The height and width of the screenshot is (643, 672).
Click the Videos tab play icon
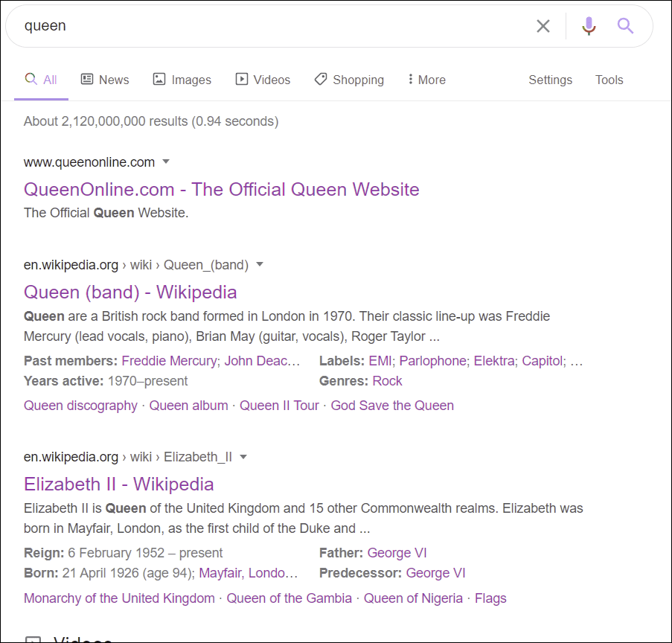coord(241,79)
